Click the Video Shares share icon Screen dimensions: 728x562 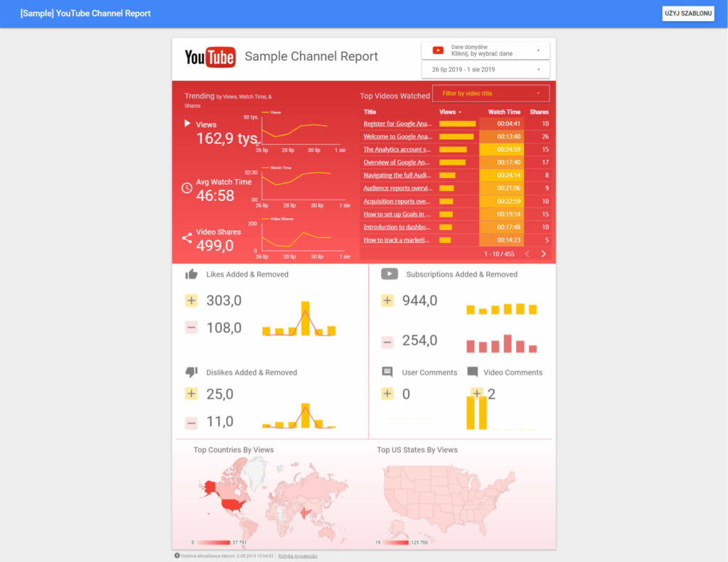(x=187, y=238)
